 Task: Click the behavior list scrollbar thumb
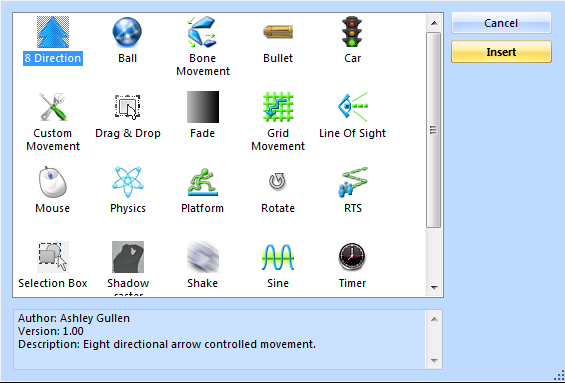433,130
